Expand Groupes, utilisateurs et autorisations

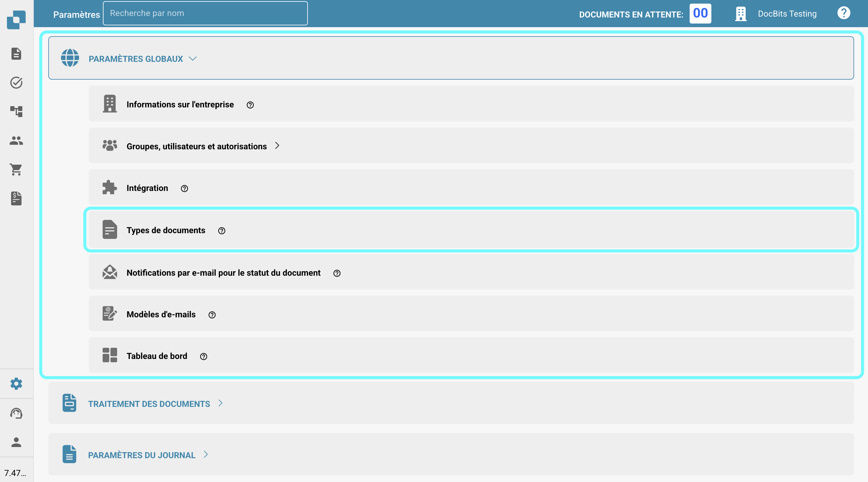click(x=196, y=146)
